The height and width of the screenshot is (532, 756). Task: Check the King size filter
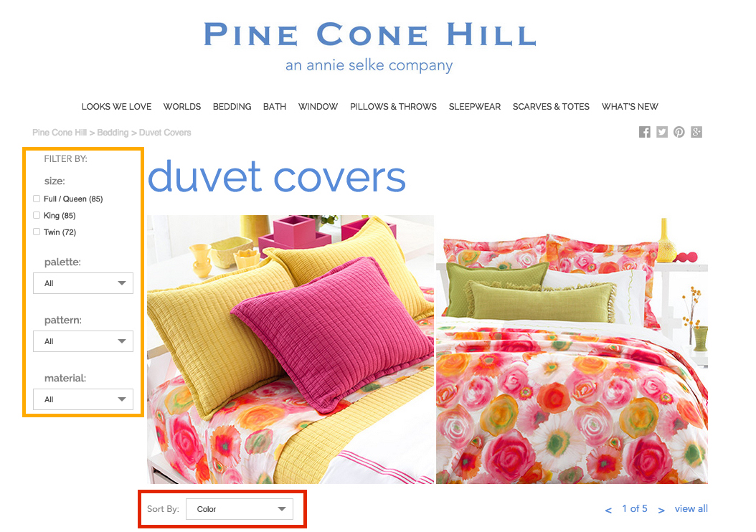coord(37,215)
